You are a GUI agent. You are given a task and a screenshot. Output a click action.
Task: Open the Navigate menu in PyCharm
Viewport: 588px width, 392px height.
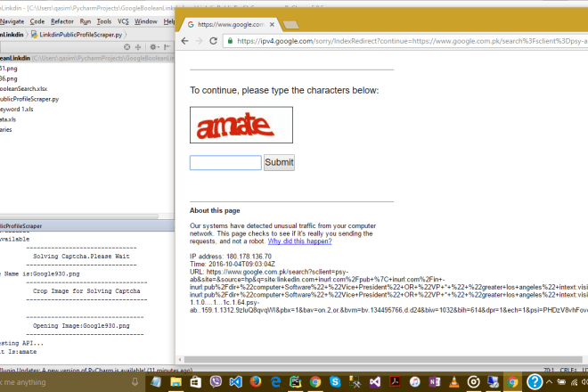12,21
